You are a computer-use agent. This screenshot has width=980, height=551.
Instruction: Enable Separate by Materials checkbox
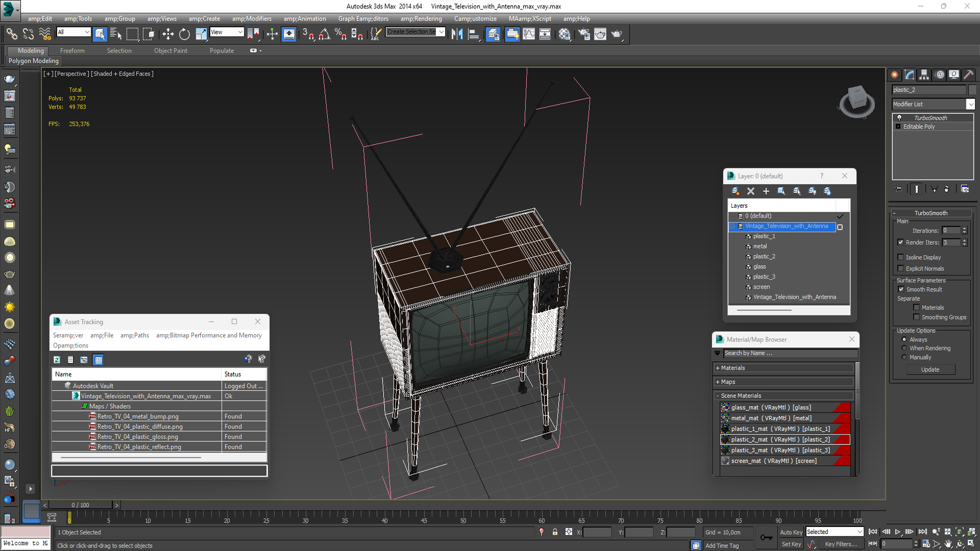tap(916, 307)
